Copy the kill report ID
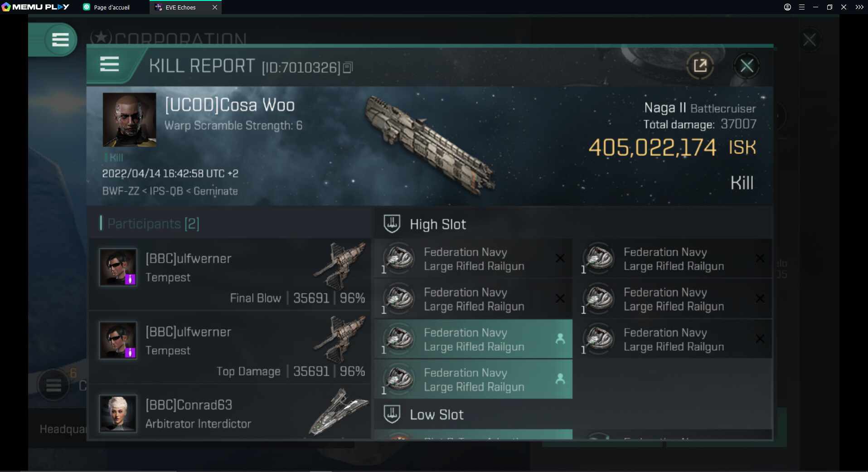 348,68
